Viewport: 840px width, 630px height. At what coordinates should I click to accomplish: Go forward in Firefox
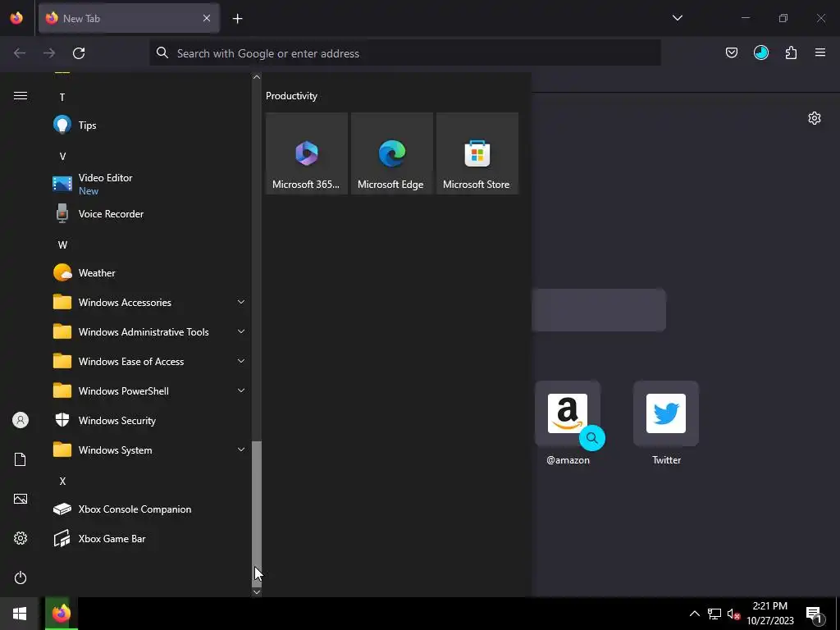pyautogui.click(x=48, y=53)
